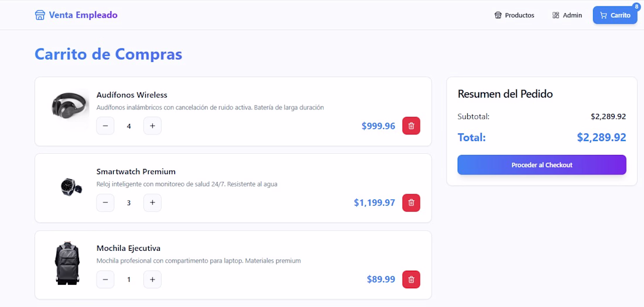Open the Productos navigation item
644x307 pixels.
514,15
